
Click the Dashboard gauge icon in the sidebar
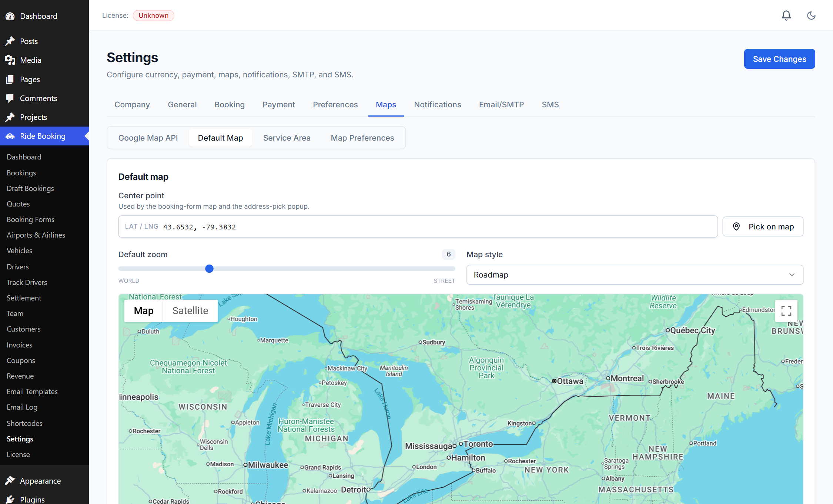tap(10, 16)
